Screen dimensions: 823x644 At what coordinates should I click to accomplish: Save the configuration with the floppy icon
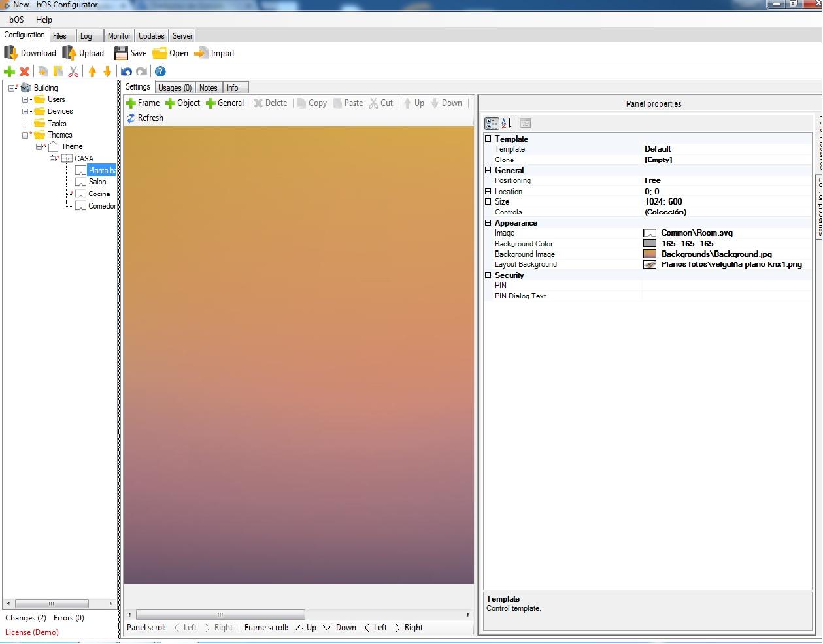121,53
